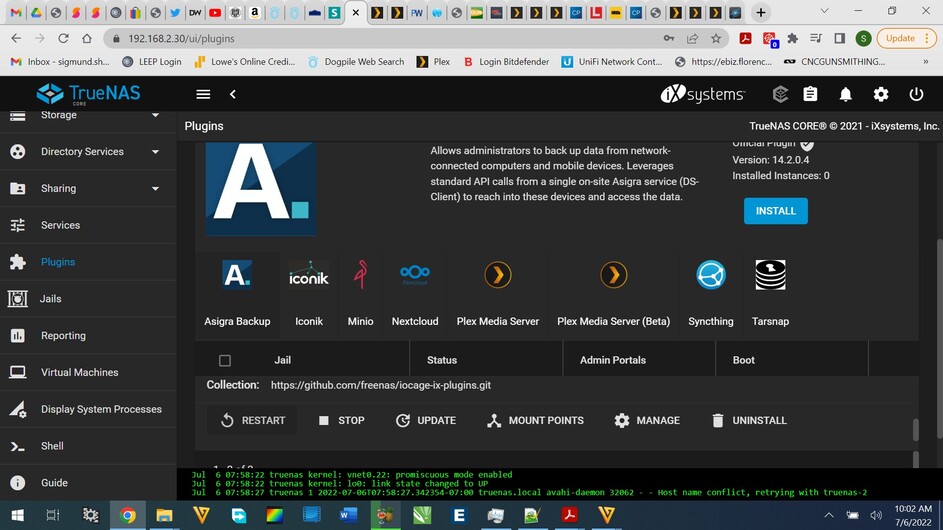Open File Explorer from taskbar

click(x=164, y=516)
